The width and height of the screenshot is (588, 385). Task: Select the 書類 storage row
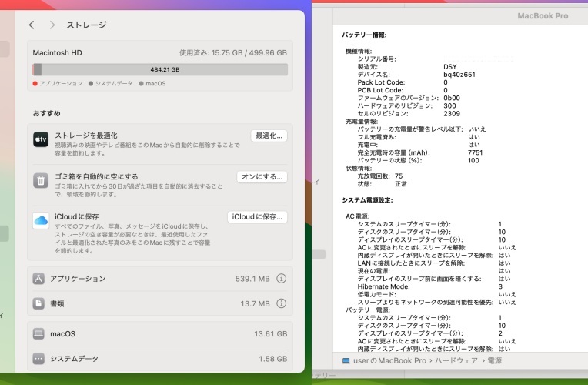[160, 303]
